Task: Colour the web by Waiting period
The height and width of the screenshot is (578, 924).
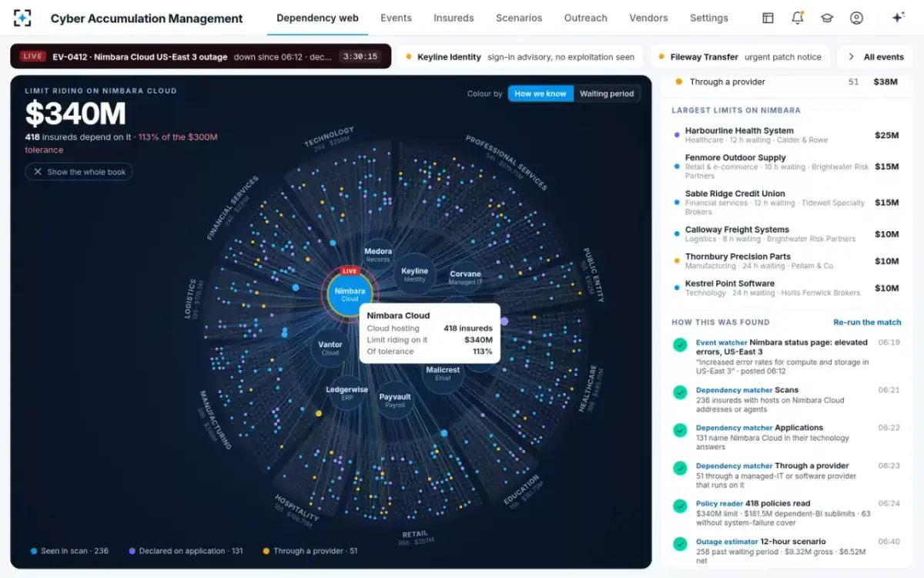Action: click(x=607, y=93)
